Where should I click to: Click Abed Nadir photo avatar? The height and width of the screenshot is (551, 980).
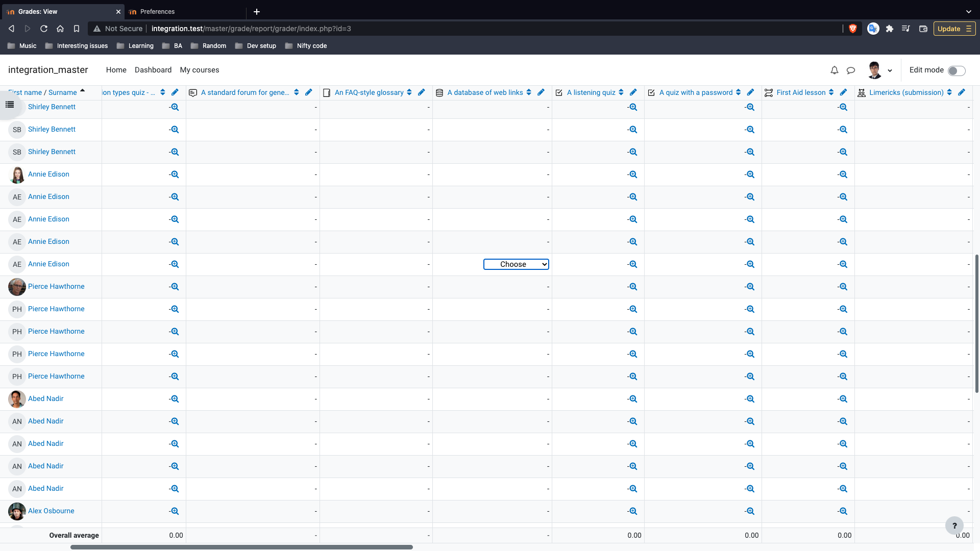(x=17, y=399)
